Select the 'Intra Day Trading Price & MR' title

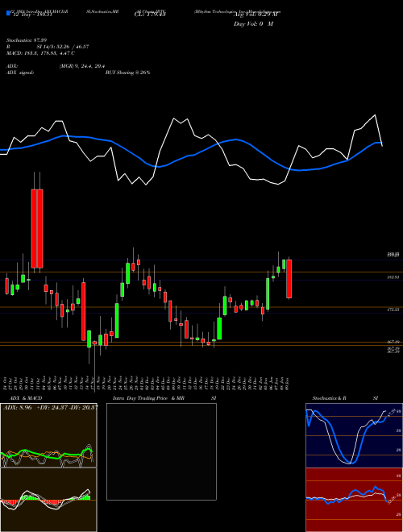tap(148, 398)
